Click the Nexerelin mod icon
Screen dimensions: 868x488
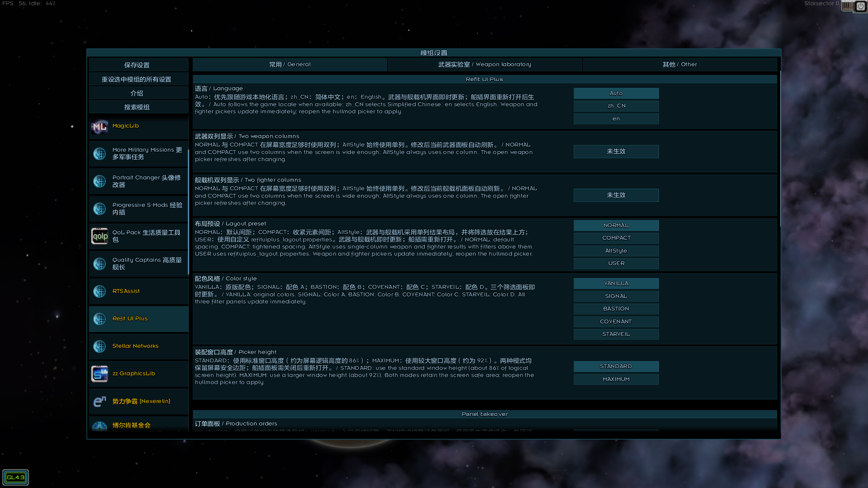click(100, 401)
